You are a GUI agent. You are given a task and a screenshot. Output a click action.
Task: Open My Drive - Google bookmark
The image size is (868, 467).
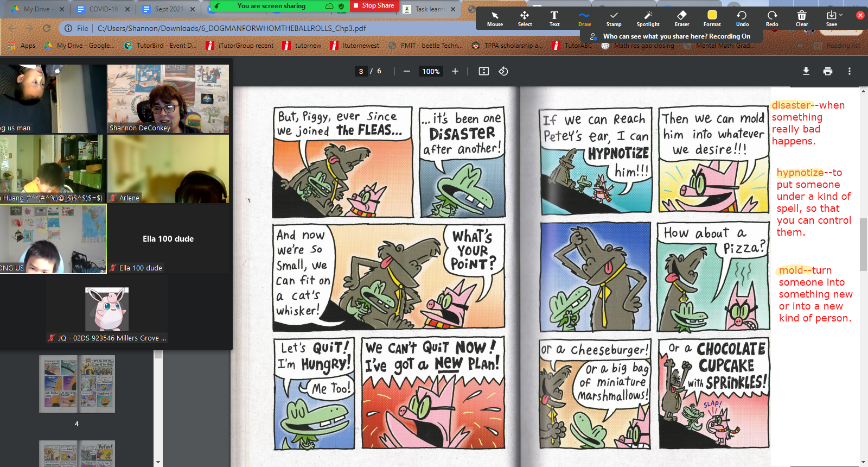click(x=79, y=46)
